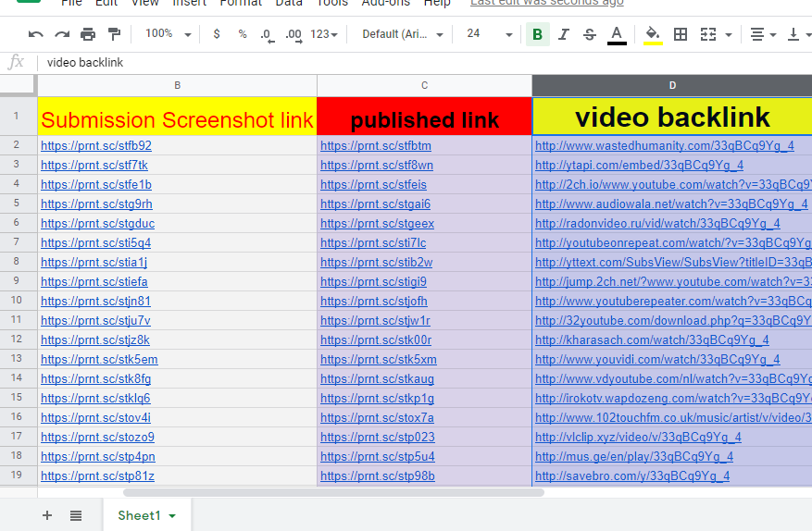Select the Paint format roller tool

[x=114, y=34]
